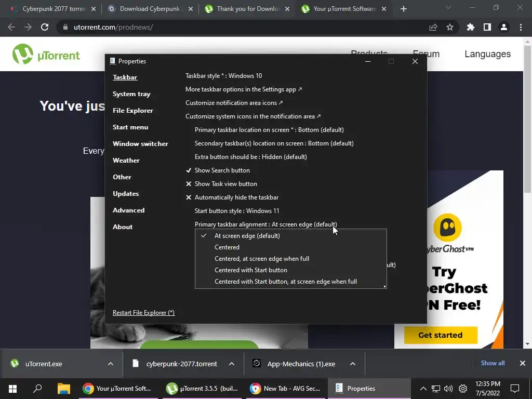Switch to New Tab - AVG Secure taskbar app

click(x=285, y=389)
